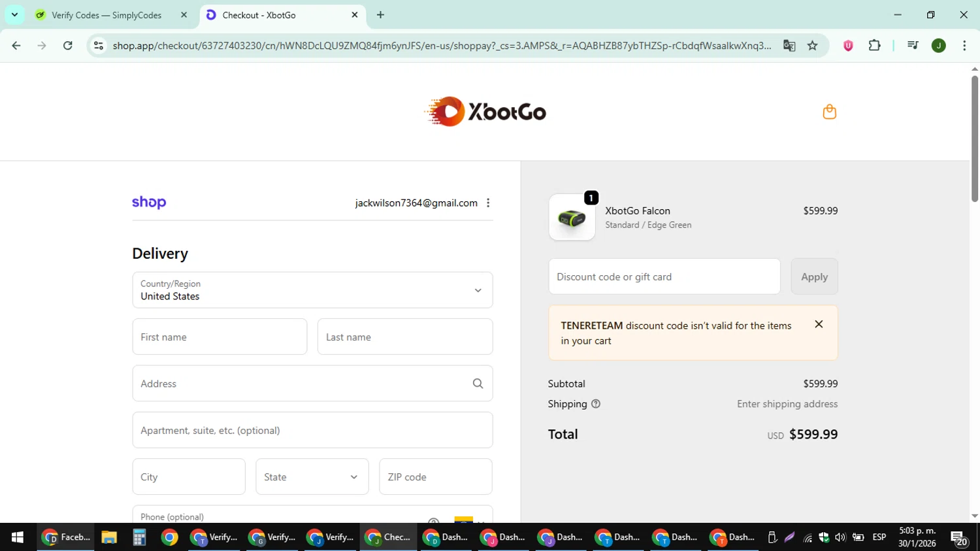Click the jackwilson7364@gmail.com email text
This screenshot has height=551, width=980.
coord(416,203)
